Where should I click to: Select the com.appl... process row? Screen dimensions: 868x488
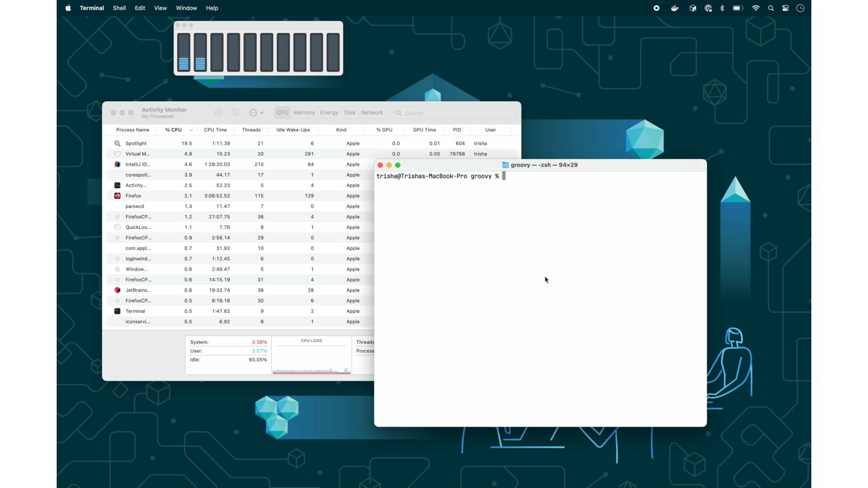coord(241,248)
